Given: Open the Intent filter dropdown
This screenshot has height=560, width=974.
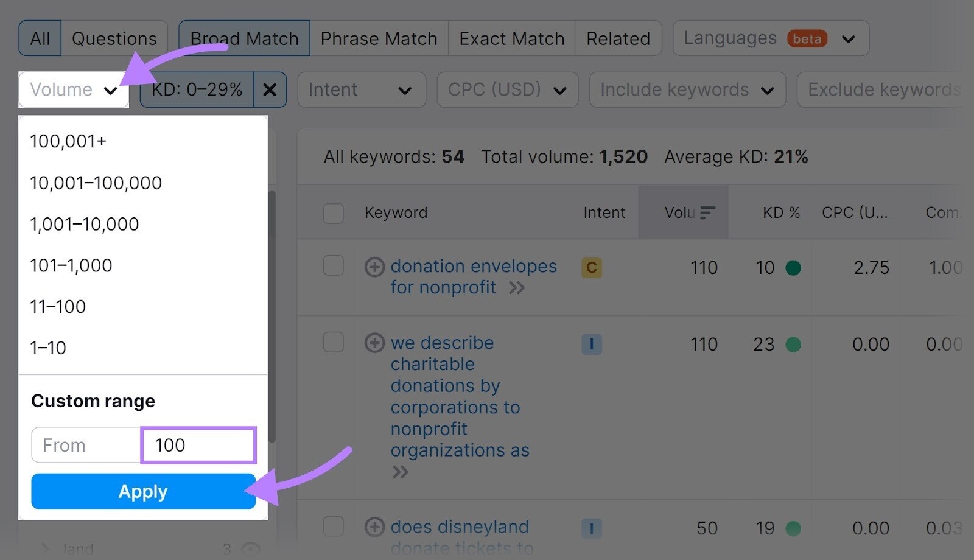Looking at the screenshot, I should (362, 89).
